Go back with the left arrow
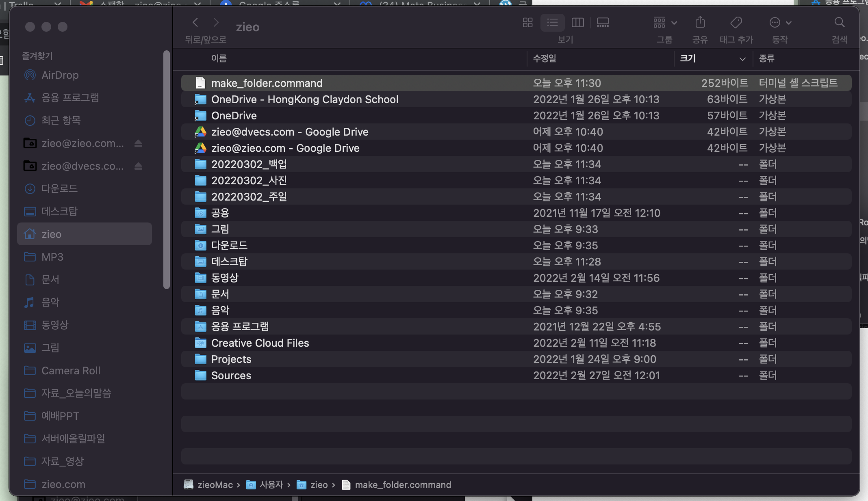 pyautogui.click(x=195, y=23)
